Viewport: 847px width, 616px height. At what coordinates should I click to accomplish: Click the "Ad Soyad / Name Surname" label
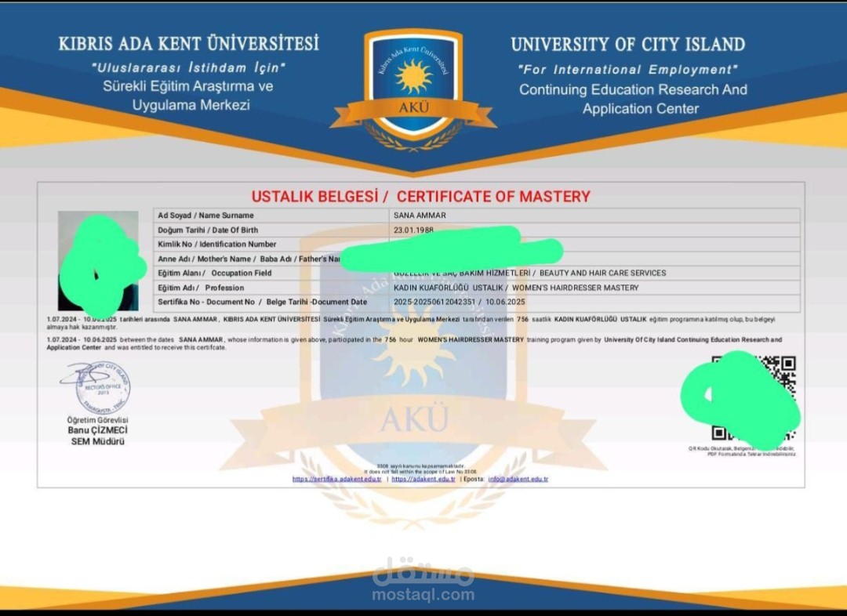point(205,216)
